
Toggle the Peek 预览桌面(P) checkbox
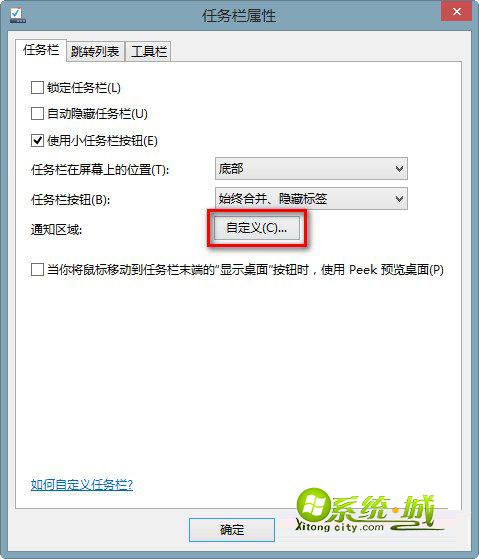(37, 270)
